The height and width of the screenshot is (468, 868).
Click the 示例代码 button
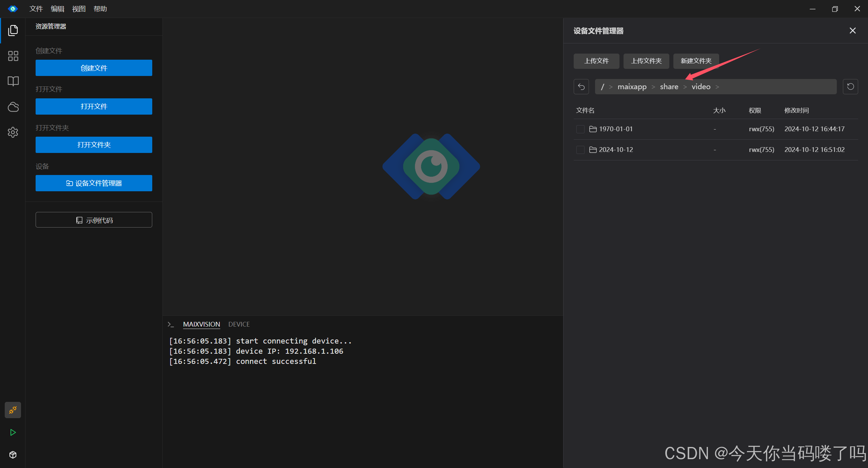[94, 220]
